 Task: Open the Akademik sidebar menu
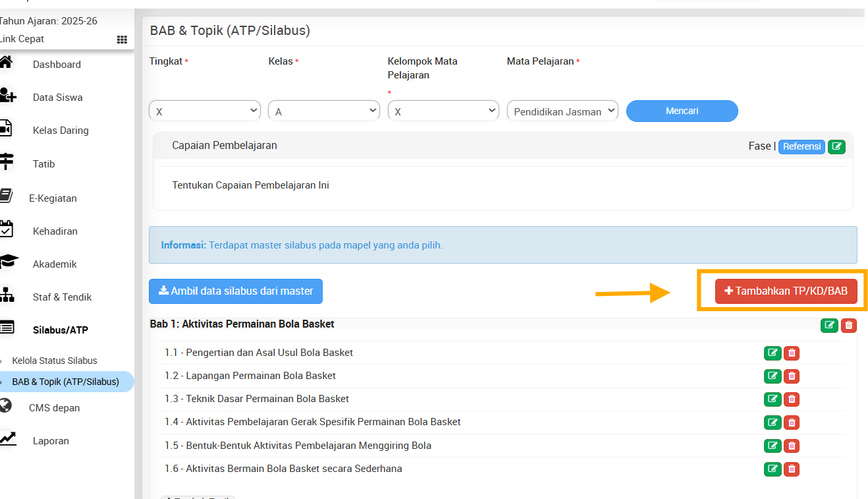[x=55, y=264]
